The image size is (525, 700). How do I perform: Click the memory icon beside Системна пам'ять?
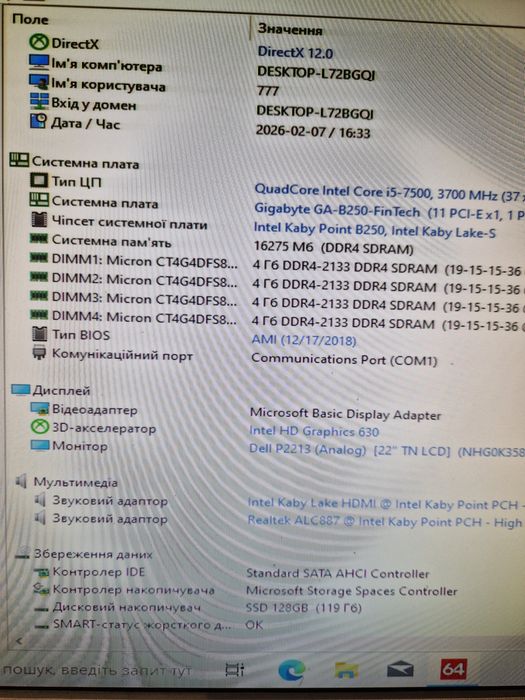click(39, 238)
